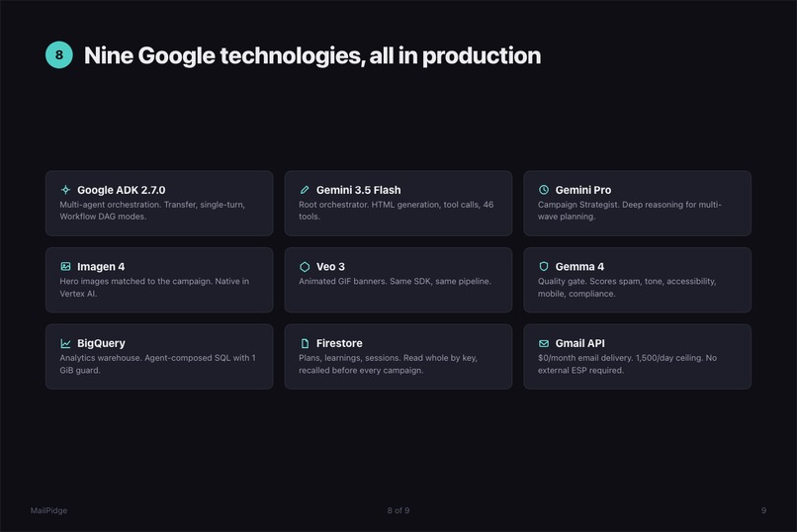The width and height of the screenshot is (797, 532).
Task: Click the 8 of 9 page indicator
Action: 398,510
